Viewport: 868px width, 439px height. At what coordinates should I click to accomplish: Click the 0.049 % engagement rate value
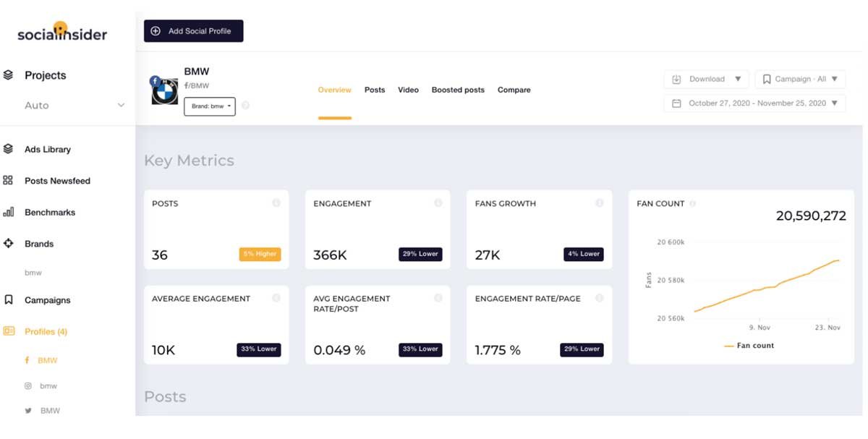[x=339, y=350]
